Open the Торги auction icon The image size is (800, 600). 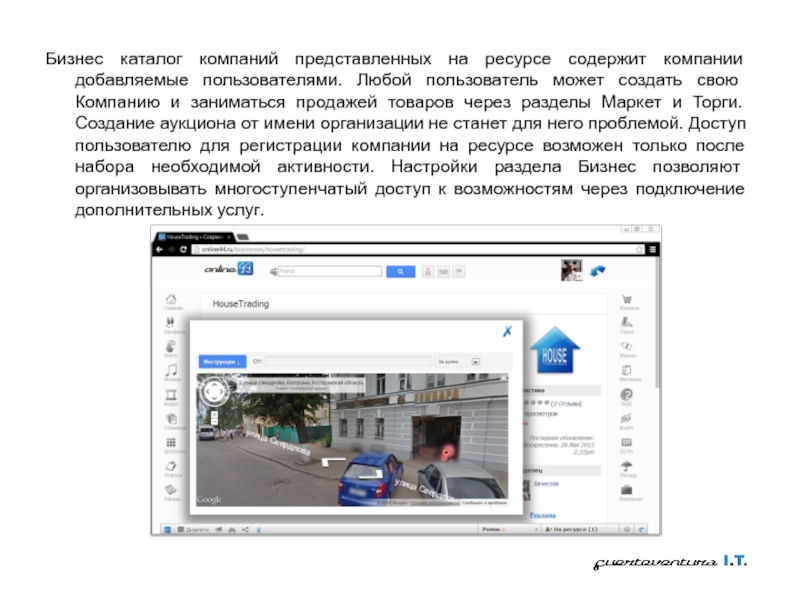[627, 324]
